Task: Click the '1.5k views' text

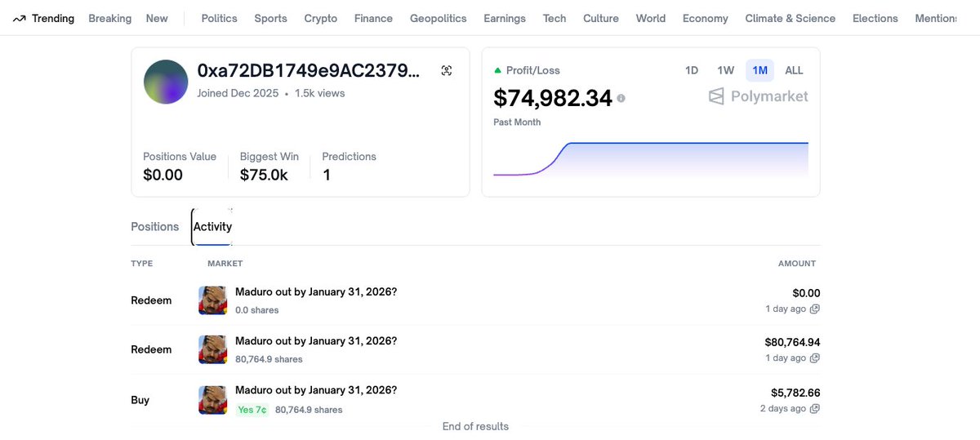Action: (x=320, y=93)
